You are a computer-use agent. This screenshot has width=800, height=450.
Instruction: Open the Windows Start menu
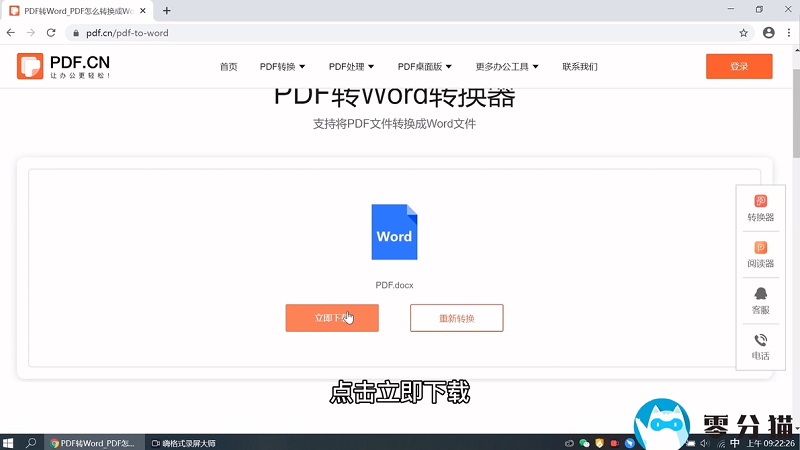coord(10,442)
